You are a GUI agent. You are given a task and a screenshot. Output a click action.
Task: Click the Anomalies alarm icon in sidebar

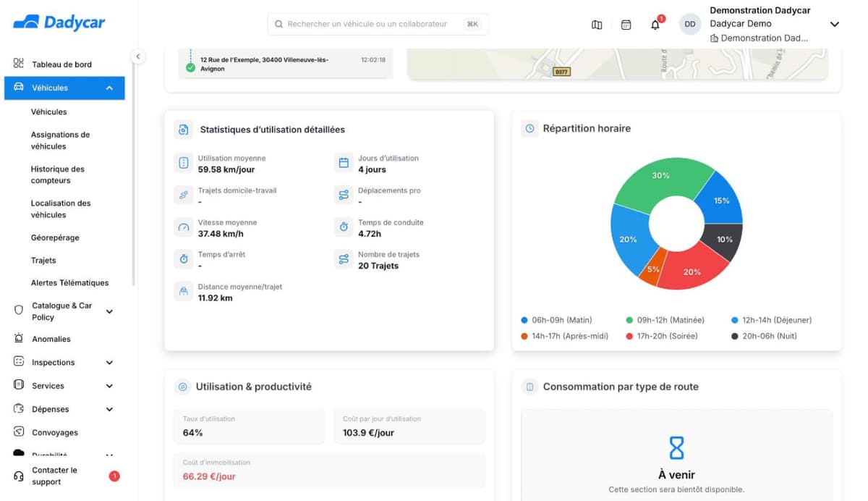pos(19,338)
